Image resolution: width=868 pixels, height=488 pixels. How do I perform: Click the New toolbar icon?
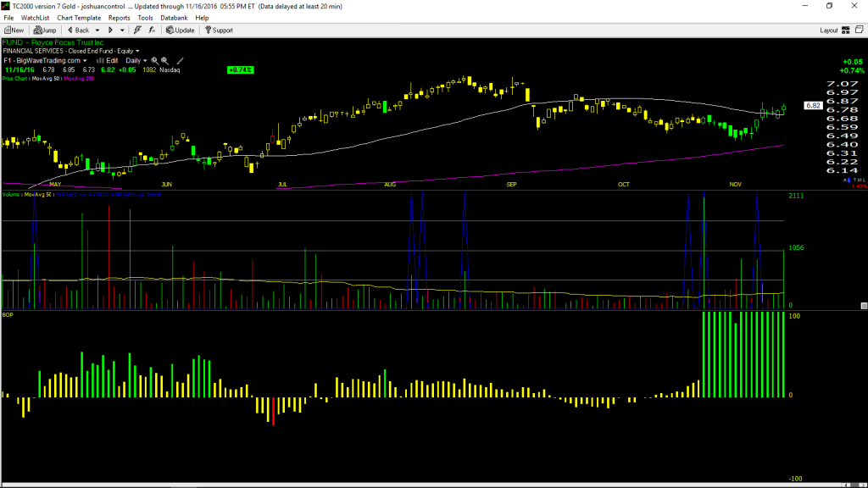click(x=14, y=30)
